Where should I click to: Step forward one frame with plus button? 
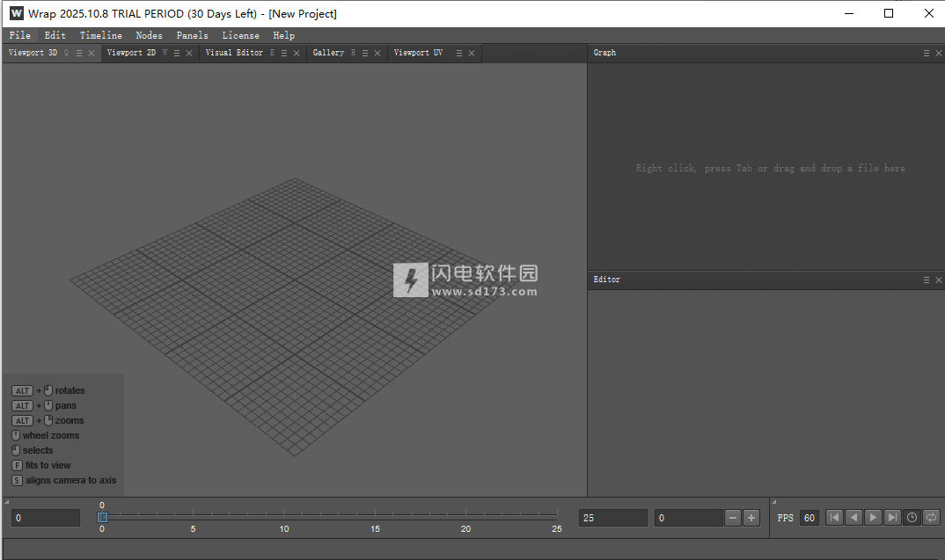click(751, 518)
